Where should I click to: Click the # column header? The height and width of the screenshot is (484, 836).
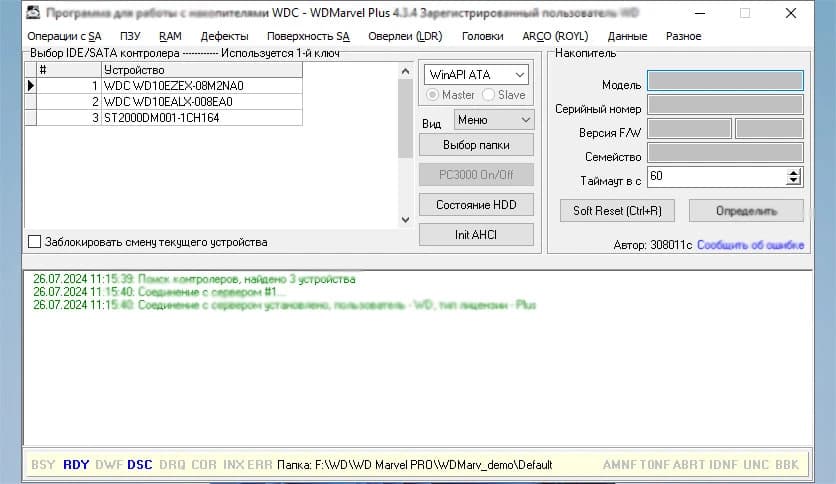coord(69,70)
